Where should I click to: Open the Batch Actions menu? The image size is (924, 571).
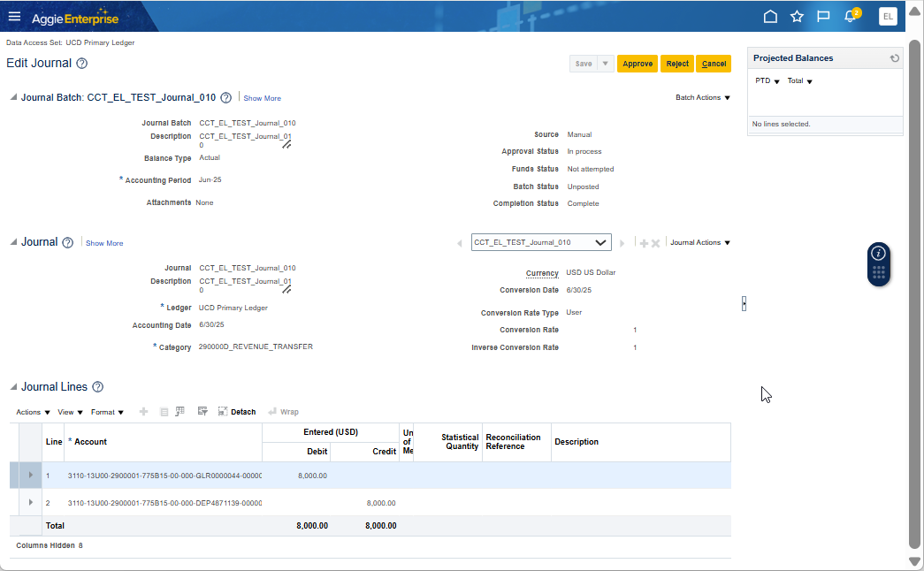click(703, 98)
